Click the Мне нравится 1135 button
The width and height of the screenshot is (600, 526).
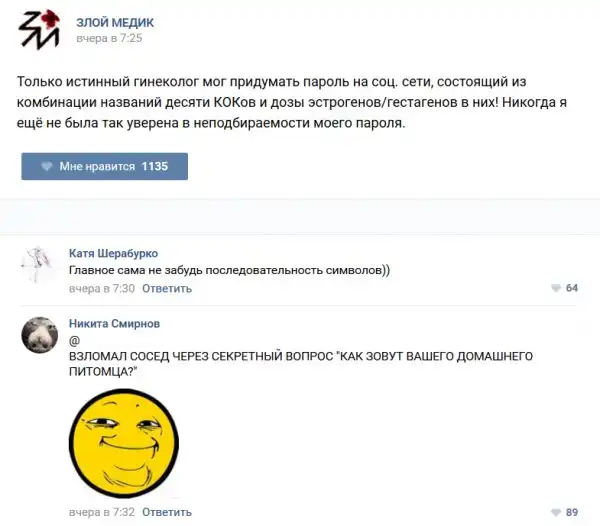[x=104, y=166]
